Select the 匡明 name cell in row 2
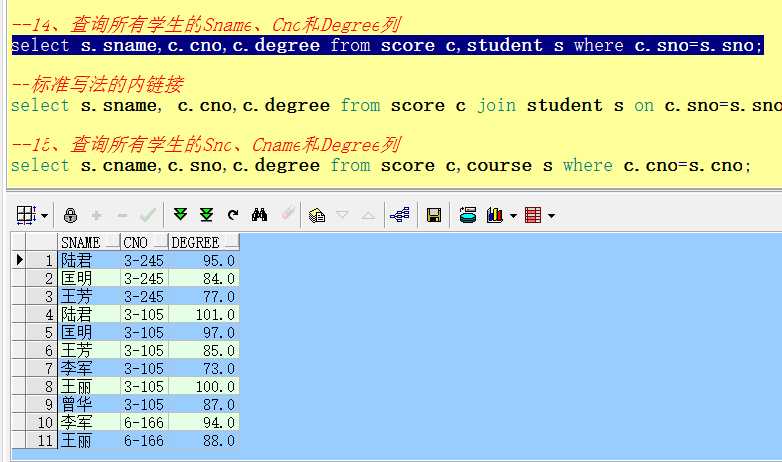The width and height of the screenshot is (782, 462). tap(89, 278)
